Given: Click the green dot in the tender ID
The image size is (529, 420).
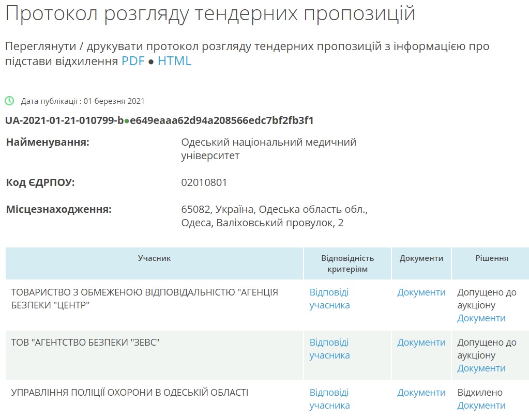Looking at the screenshot, I should coord(127,121).
